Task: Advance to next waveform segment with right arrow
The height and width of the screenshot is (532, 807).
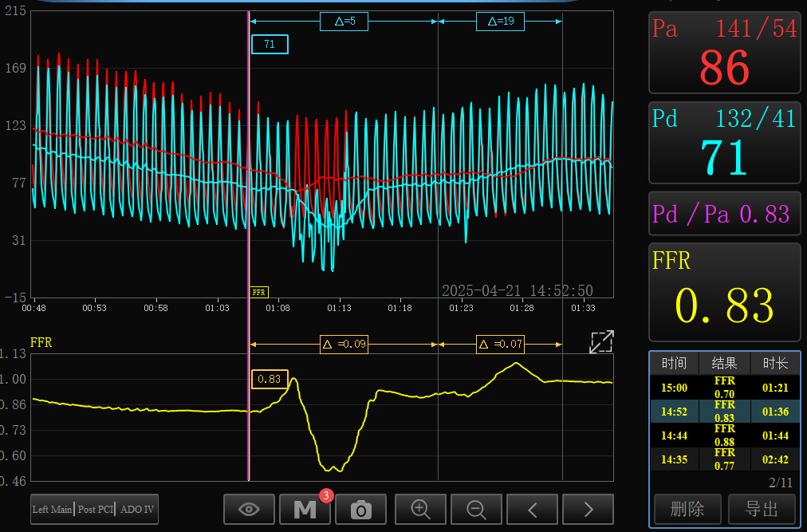Action: 589,510
